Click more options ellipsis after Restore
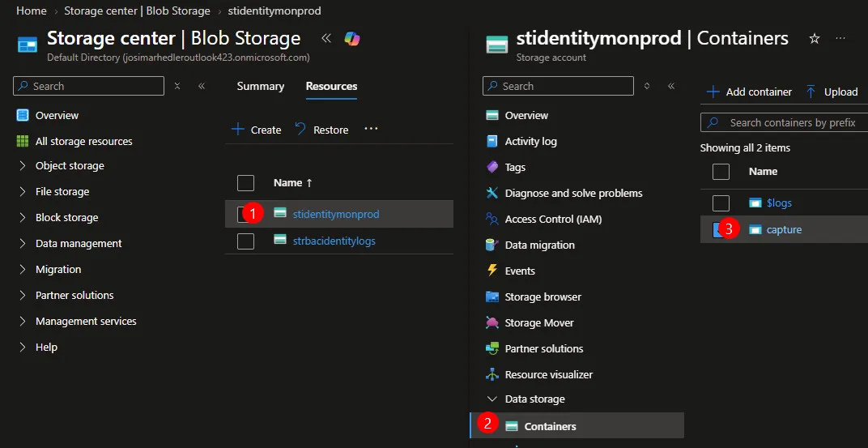The width and height of the screenshot is (868, 448). [x=371, y=129]
